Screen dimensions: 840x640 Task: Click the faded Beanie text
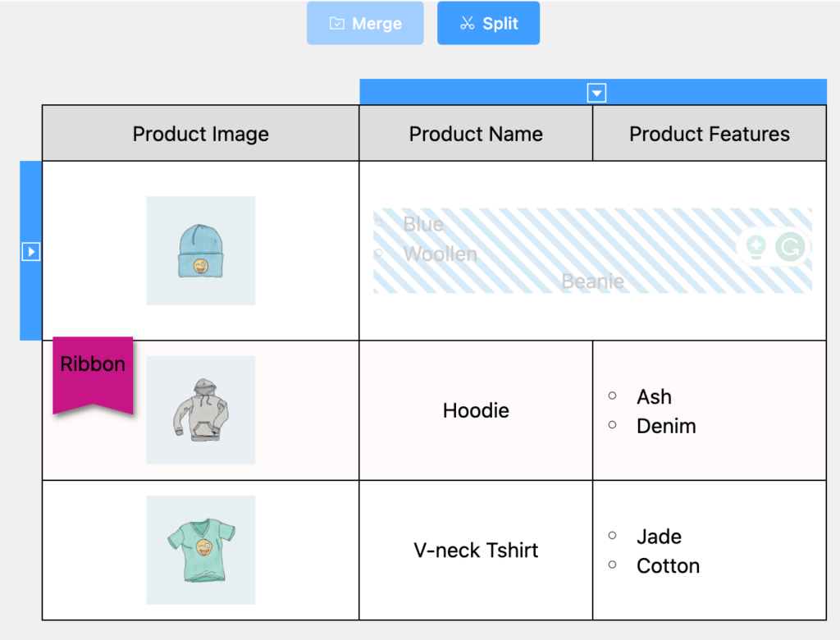[592, 281]
